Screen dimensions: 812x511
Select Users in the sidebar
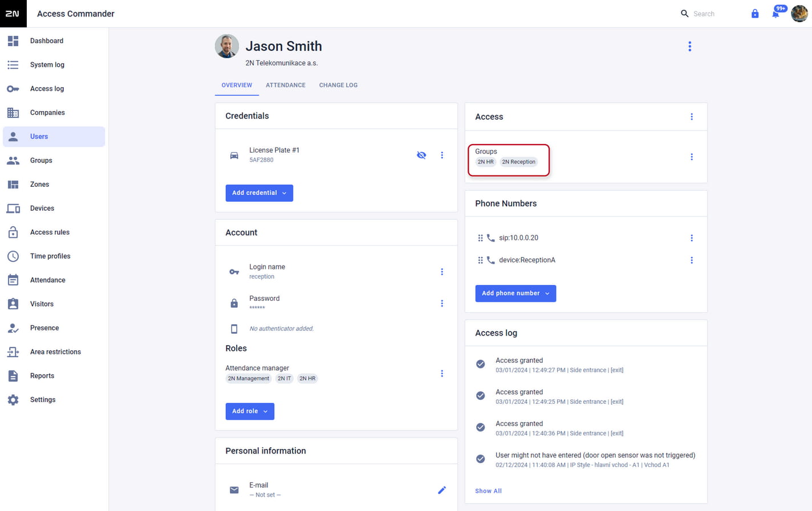point(54,137)
